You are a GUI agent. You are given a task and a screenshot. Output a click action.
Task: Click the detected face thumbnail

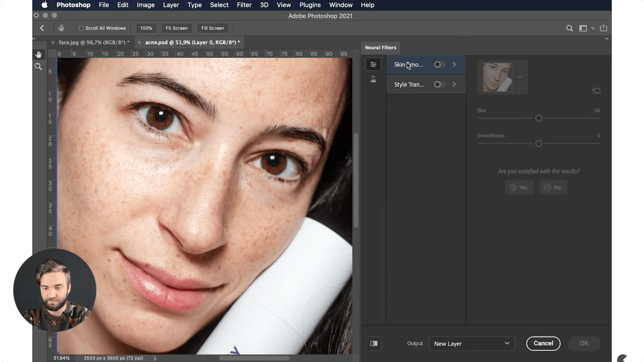tap(497, 77)
